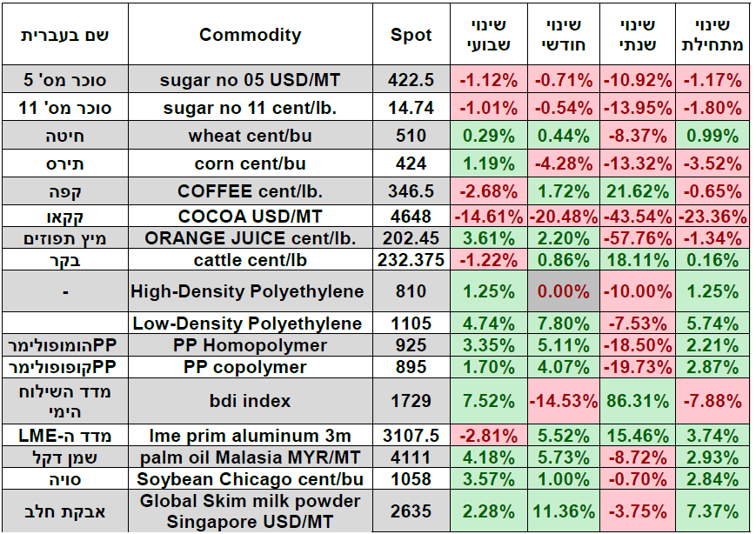Click the Commodity column header

[x=250, y=36]
